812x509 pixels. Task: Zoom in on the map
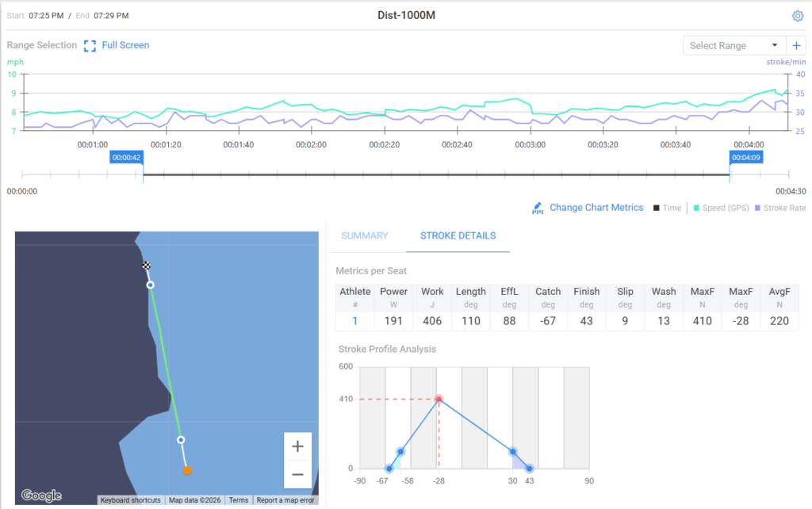click(298, 446)
